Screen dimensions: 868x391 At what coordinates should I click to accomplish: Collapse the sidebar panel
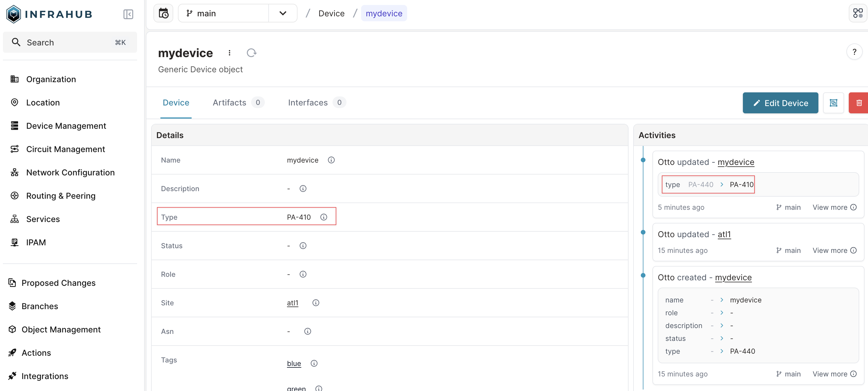tap(128, 14)
